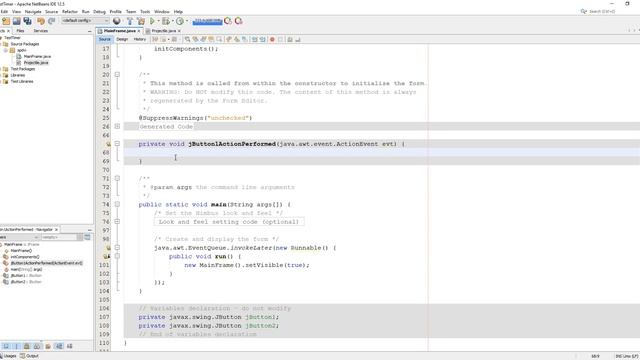The width and height of the screenshot is (640, 360).
Task: Toggle Rectangular Selection in editor toolbar
Action: click(x=219, y=40)
